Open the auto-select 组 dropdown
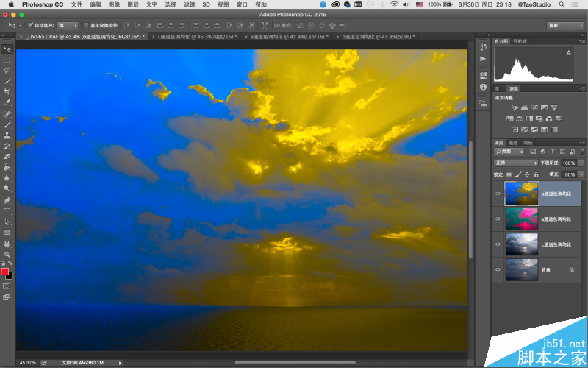Screen dimensions: 588x368 68,25
